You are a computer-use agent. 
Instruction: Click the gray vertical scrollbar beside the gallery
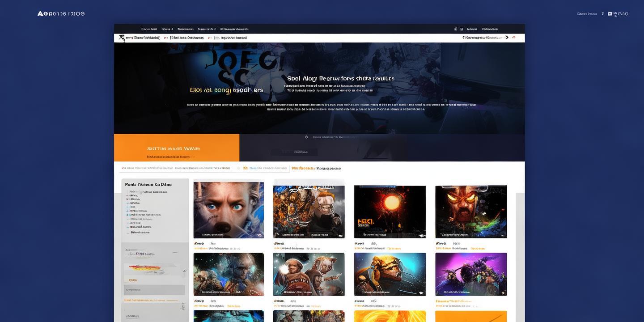click(520, 257)
